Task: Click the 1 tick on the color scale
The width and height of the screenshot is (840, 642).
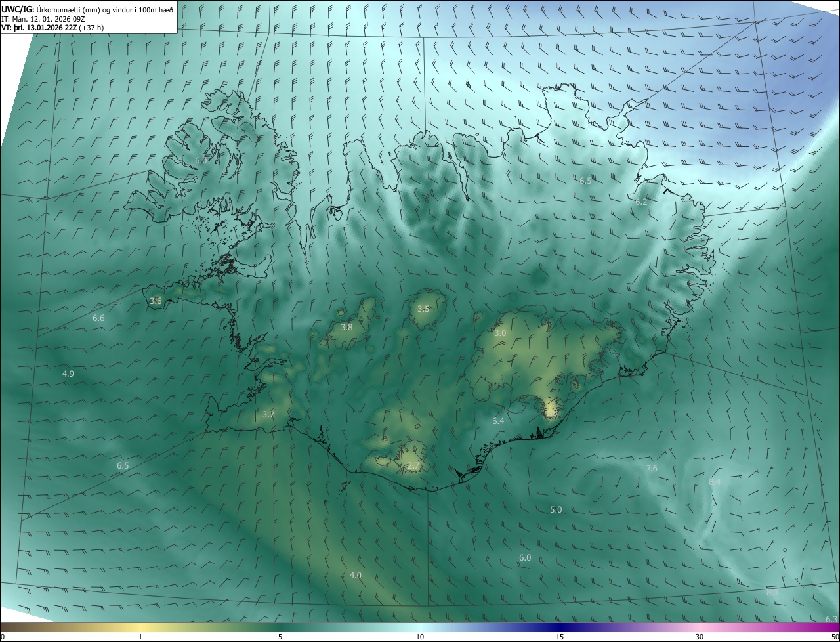Action: click(140, 637)
